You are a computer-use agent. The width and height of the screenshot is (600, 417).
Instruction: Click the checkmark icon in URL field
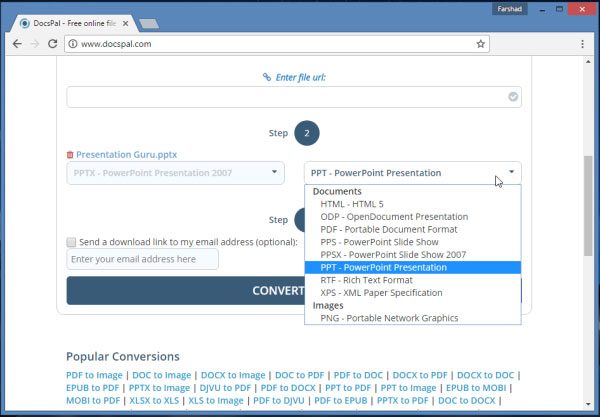tap(513, 97)
